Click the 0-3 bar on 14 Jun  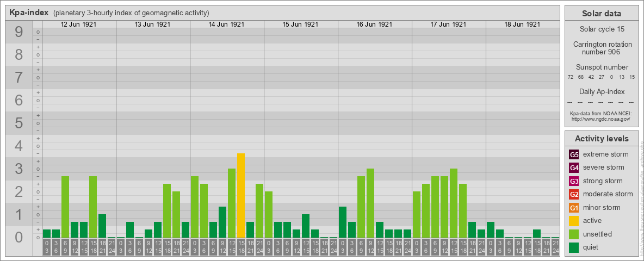point(195,207)
